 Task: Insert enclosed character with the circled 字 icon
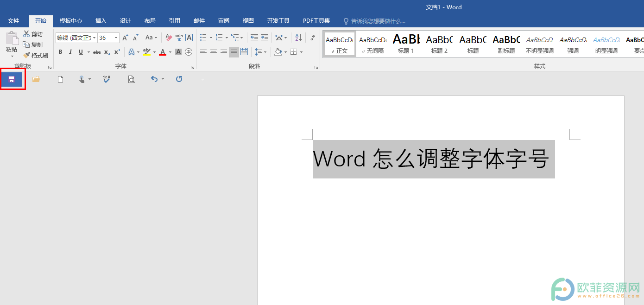click(x=189, y=52)
